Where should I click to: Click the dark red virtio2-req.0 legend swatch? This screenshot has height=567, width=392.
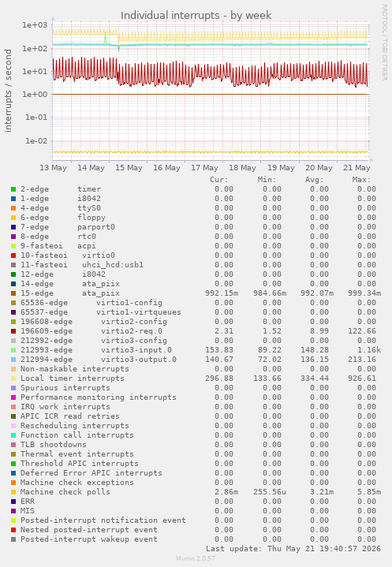[13, 331]
